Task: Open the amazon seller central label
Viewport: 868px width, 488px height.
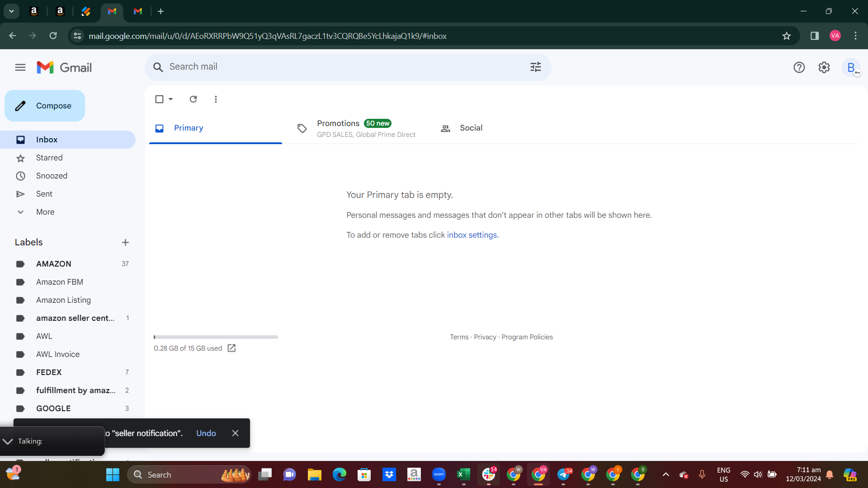Action: (68, 318)
